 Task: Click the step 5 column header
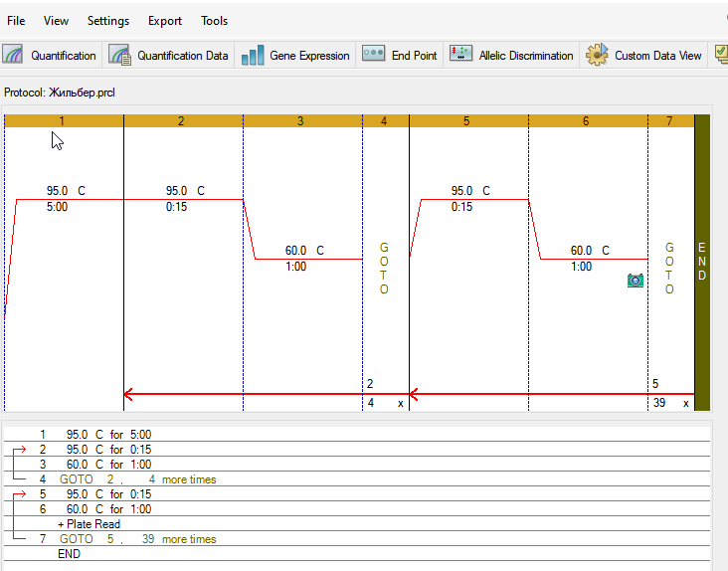[467, 120]
